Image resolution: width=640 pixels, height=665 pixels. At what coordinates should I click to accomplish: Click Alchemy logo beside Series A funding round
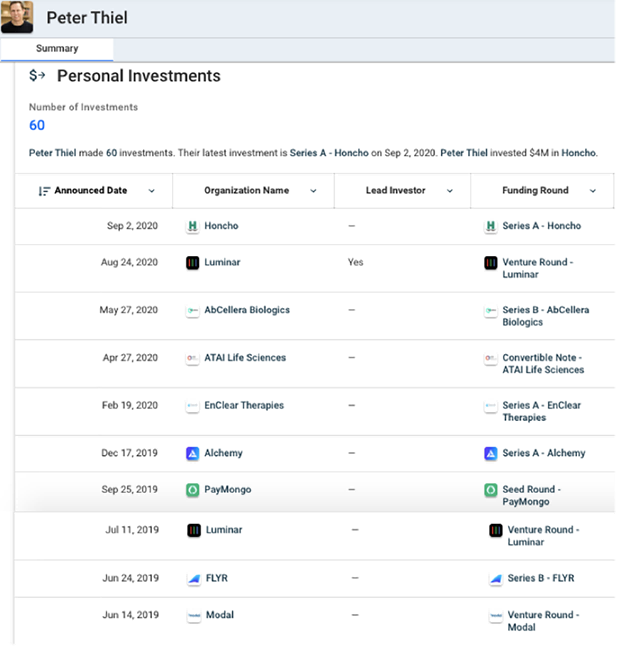tap(491, 453)
